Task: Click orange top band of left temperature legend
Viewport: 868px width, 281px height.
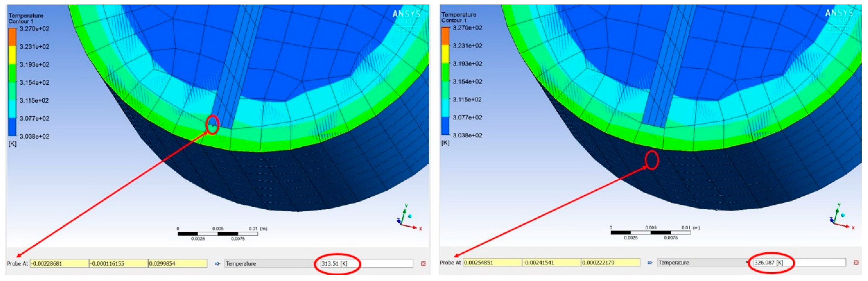Action: point(12,37)
